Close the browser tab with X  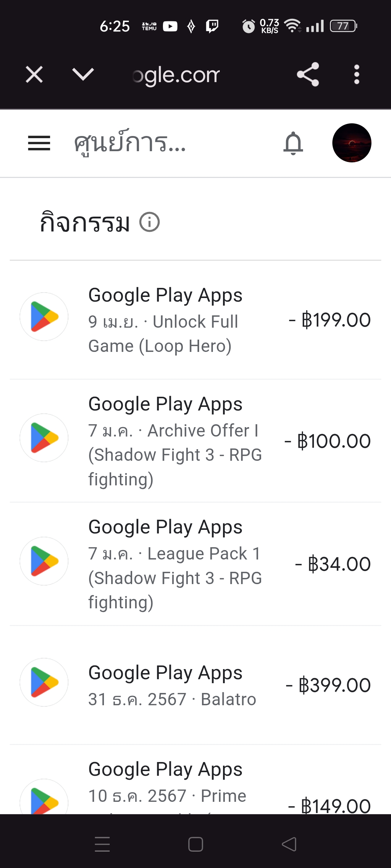[34, 75]
